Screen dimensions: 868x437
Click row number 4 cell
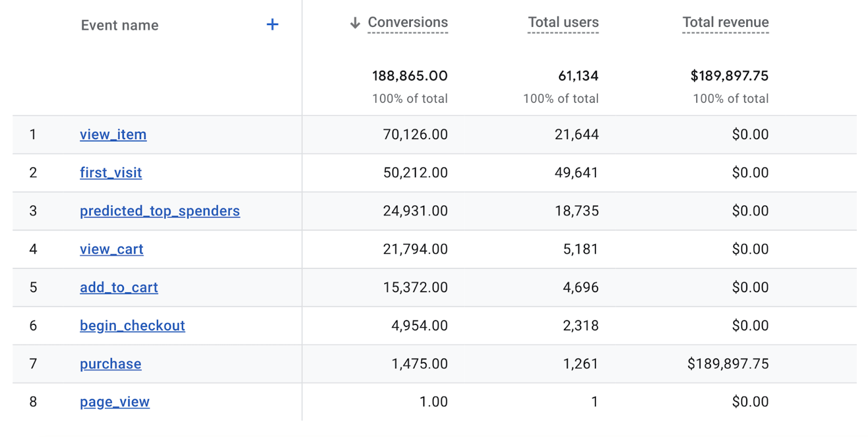pyautogui.click(x=33, y=249)
